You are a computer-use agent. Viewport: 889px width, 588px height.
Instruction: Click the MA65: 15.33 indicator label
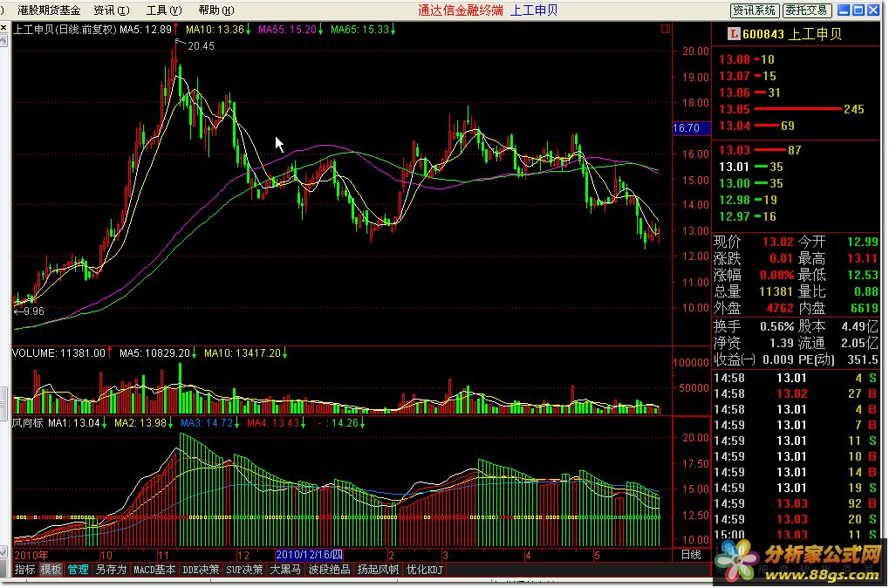[359, 30]
